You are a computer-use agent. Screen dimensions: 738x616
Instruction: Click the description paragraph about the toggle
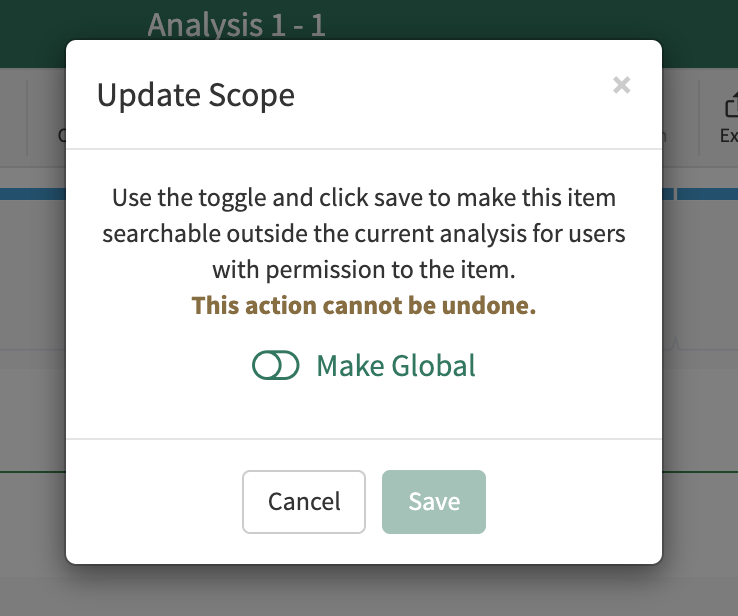click(364, 234)
